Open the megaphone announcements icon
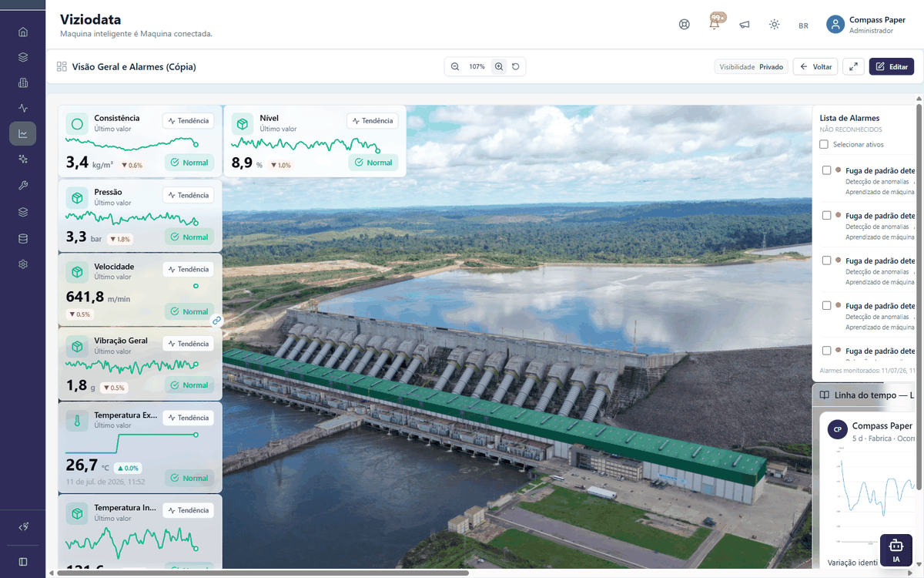The image size is (924, 578). [745, 24]
